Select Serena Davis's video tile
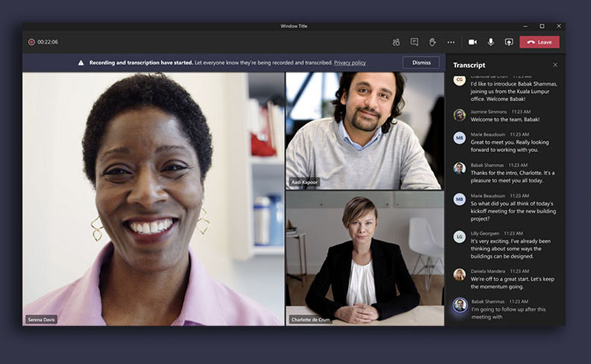The image size is (591, 364). point(153,199)
